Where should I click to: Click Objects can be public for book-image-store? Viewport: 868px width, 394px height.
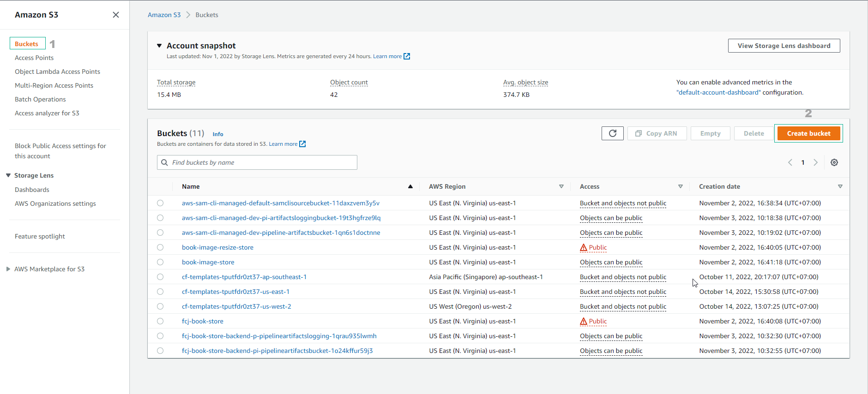click(x=611, y=262)
